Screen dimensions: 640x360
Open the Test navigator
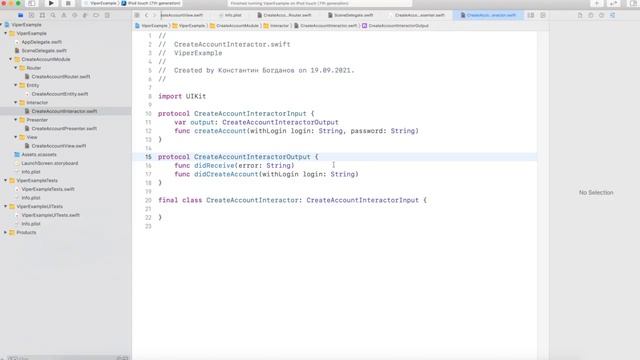pos(74,15)
